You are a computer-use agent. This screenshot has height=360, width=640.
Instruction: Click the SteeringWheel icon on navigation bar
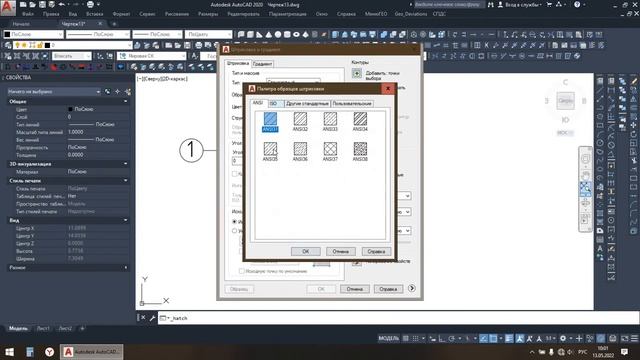585,158
